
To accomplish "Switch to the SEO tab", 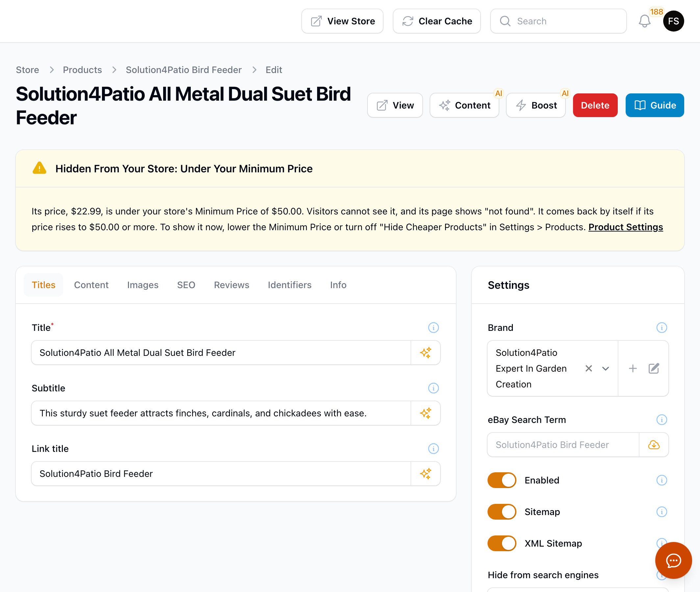I will click(186, 285).
